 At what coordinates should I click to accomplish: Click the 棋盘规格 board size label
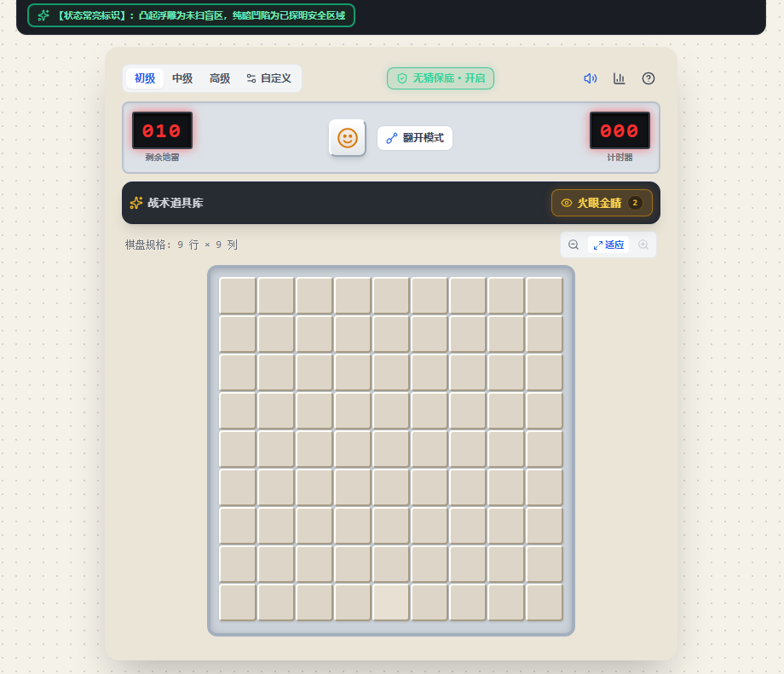182,245
